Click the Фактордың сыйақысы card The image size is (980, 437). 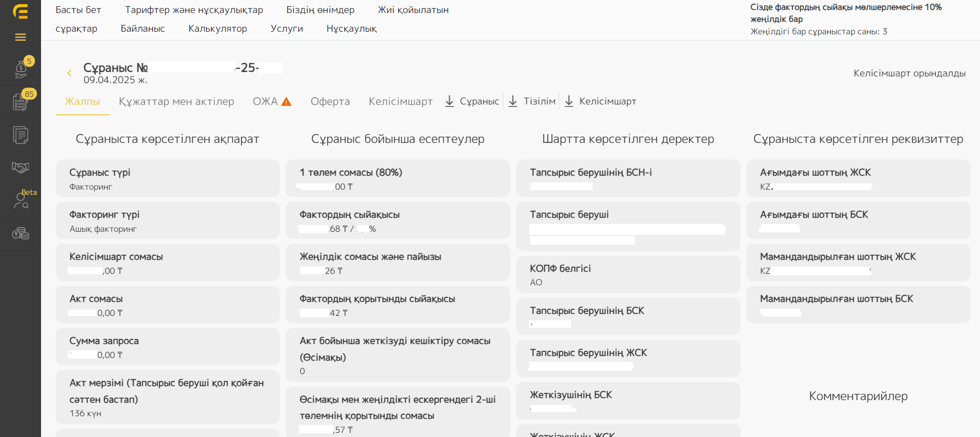click(x=398, y=220)
